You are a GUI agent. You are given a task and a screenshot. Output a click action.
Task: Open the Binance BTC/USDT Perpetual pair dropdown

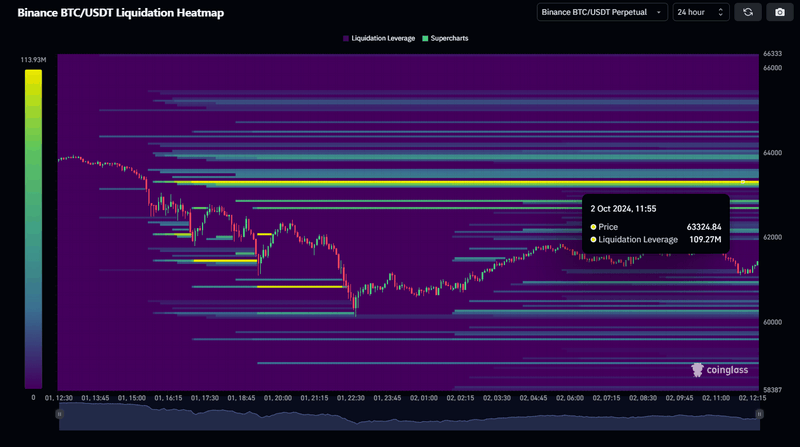pyautogui.click(x=602, y=12)
